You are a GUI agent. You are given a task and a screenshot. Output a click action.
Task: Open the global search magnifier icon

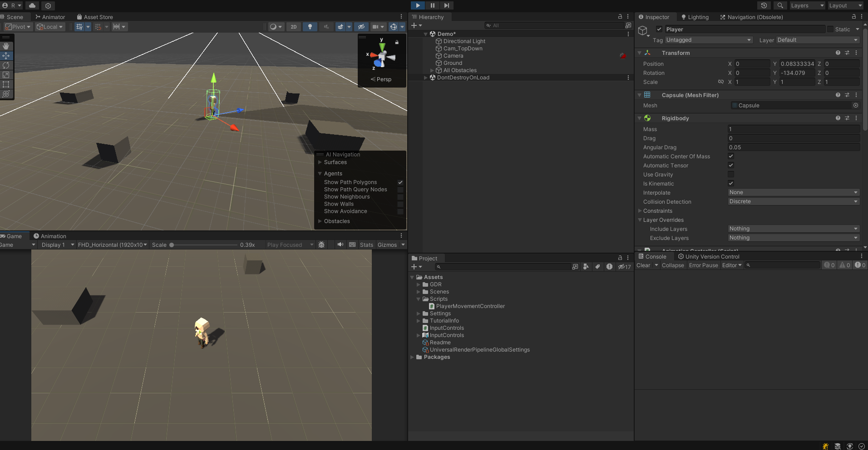tap(780, 5)
